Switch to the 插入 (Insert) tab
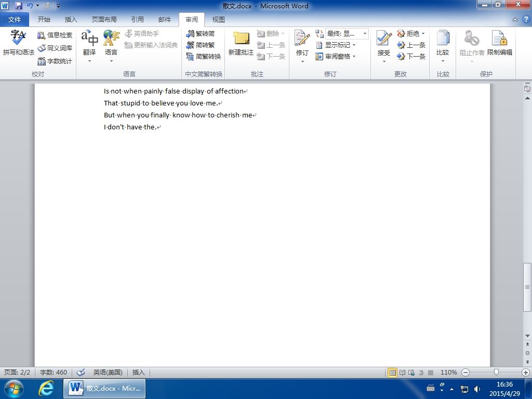This screenshot has height=399, width=532. tap(71, 20)
